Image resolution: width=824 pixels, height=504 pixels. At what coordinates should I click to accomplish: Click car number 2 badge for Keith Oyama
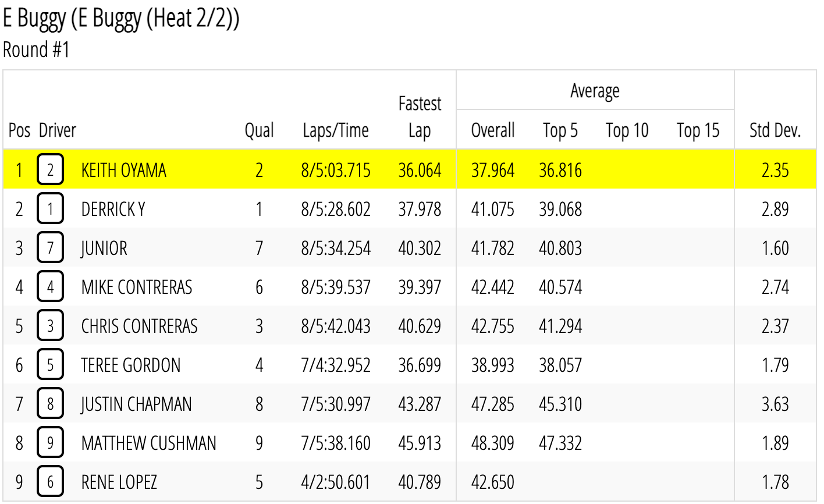[x=50, y=170]
